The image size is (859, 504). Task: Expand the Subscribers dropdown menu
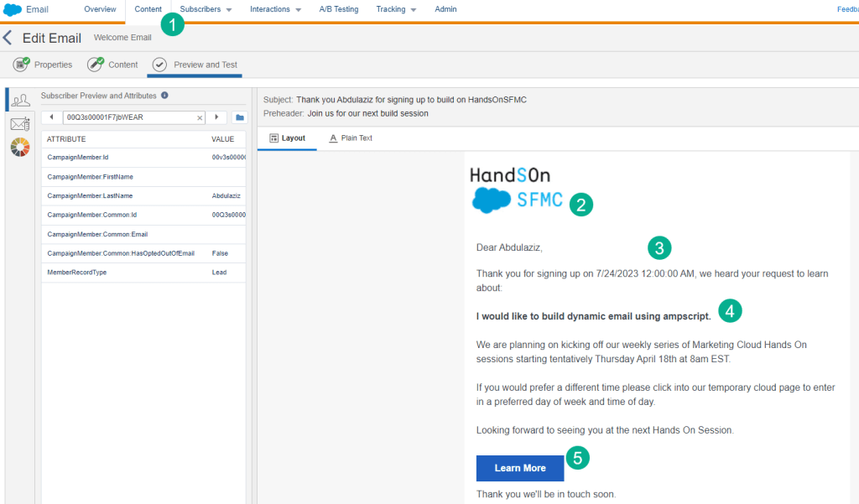pos(206,9)
